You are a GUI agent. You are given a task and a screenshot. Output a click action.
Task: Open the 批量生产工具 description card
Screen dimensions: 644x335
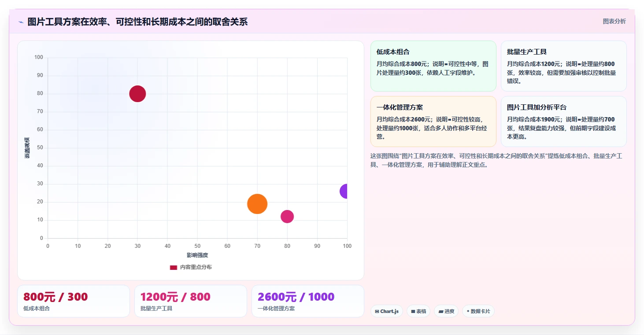[564, 66]
